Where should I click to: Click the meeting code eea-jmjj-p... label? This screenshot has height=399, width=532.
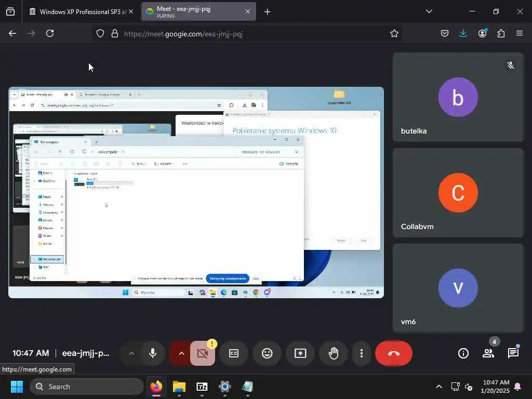tap(86, 353)
